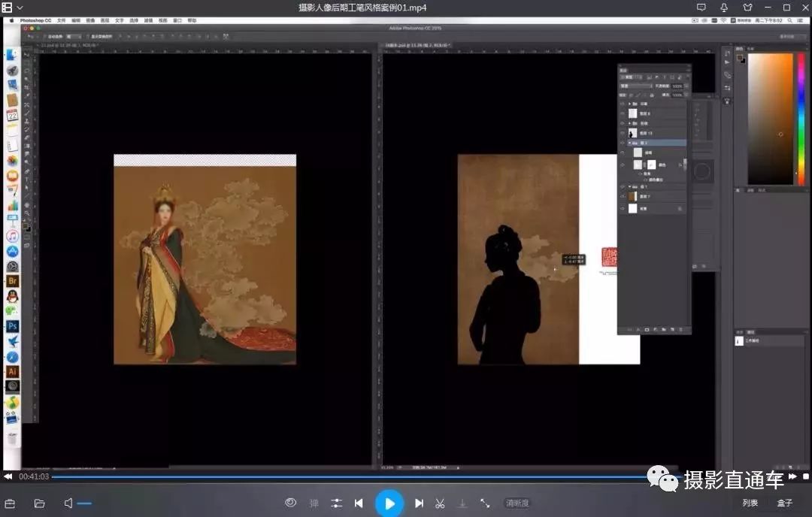Image resolution: width=812 pixels, height=517 pixels.
Task: Open the 滤镜 menu
Action: [148, 21]
